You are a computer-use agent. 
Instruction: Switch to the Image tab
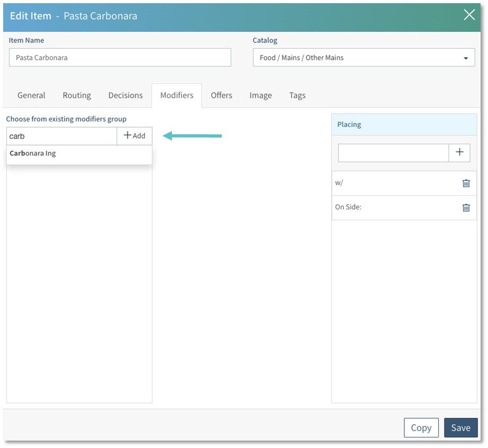coord(260,95)
